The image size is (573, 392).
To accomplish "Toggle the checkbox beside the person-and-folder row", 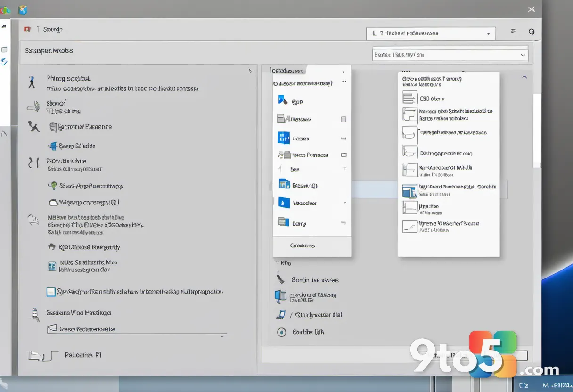I will (344, 155).
